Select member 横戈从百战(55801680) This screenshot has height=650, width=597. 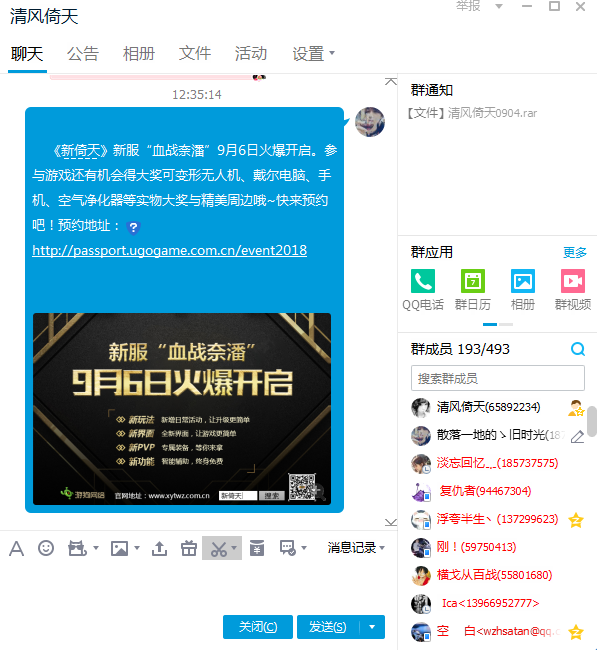(498, 576)
